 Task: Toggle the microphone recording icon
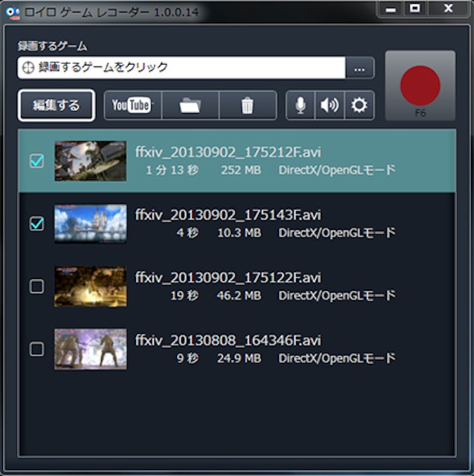[301, 106]
